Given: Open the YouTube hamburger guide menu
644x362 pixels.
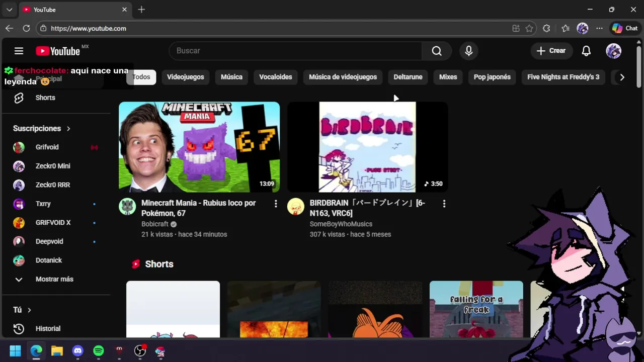Looking at the screenshot, I should pos(19,51).
